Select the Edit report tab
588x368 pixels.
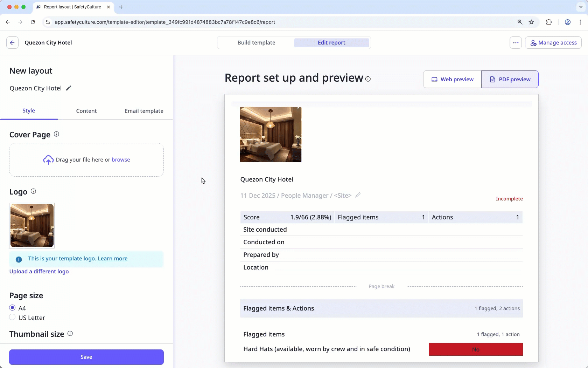coord(331,43)
